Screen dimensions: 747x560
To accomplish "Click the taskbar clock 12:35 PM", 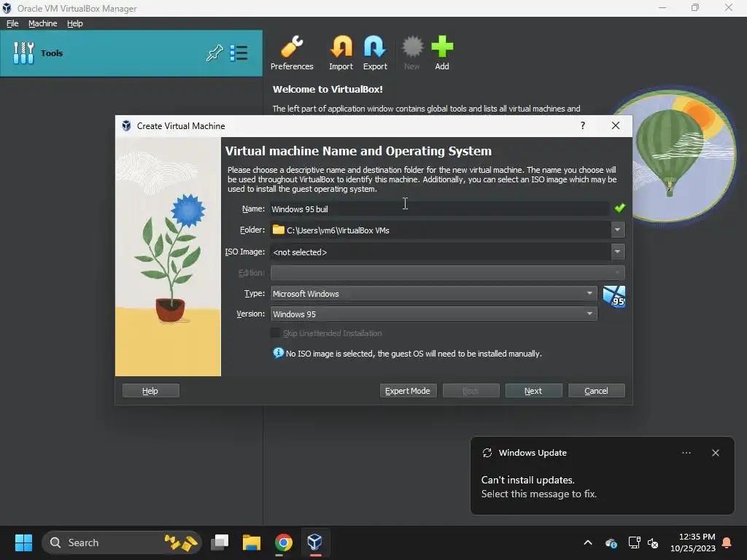I will point(697,537).
